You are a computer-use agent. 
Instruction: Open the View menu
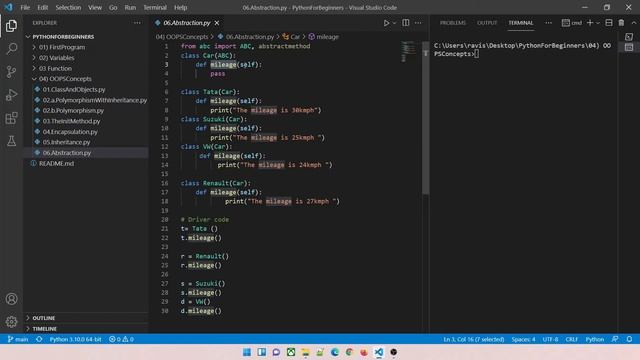pyautogui.click(x=95, y=7)
